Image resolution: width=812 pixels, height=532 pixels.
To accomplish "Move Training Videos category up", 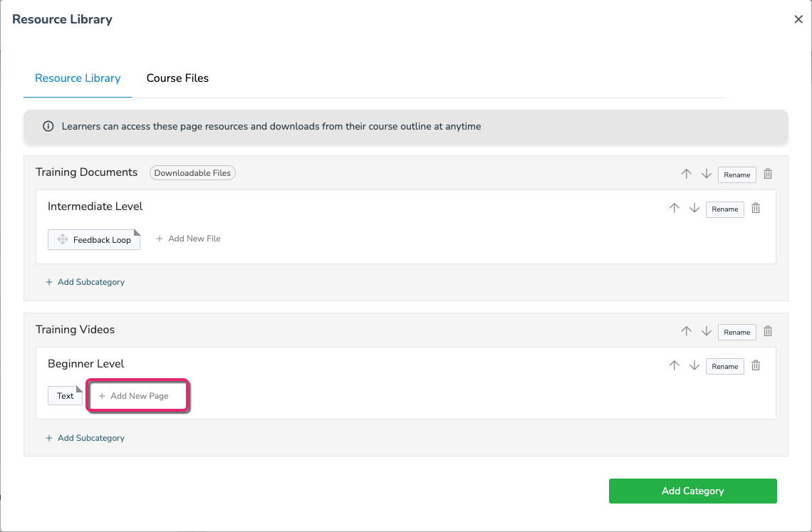I will click(686, 331).
